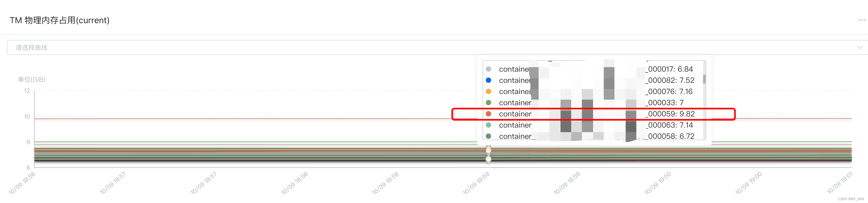Viewport: 868px width, 203px height.
Task: Select tooltip value _000033: 7
Action: [x=664, y=103]
